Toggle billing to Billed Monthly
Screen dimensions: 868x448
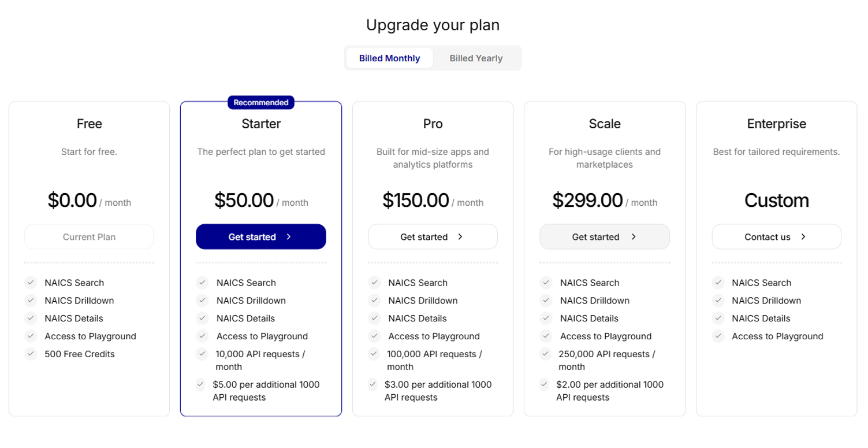[390, 58]
